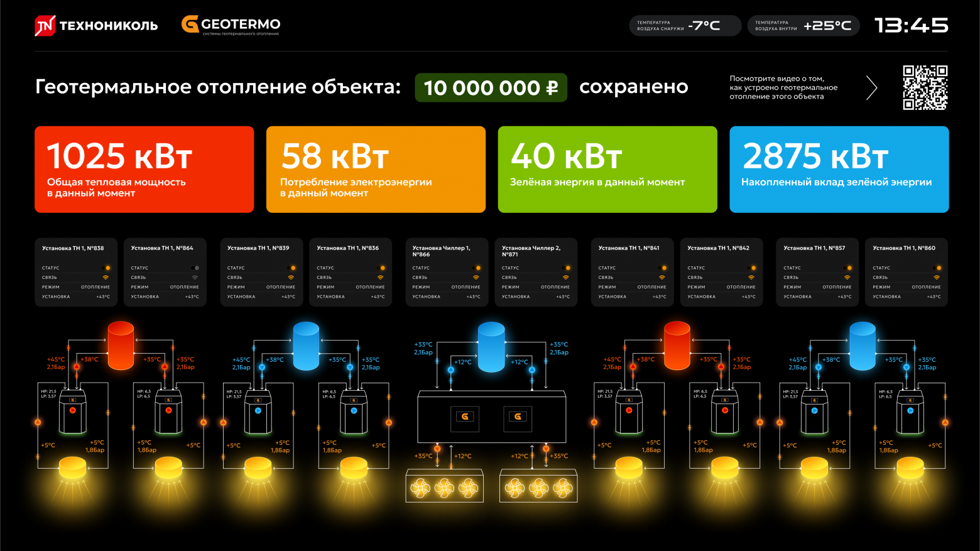
Task: Click Wi-Fi connection icon of unit №860
Action: point(937,277)
